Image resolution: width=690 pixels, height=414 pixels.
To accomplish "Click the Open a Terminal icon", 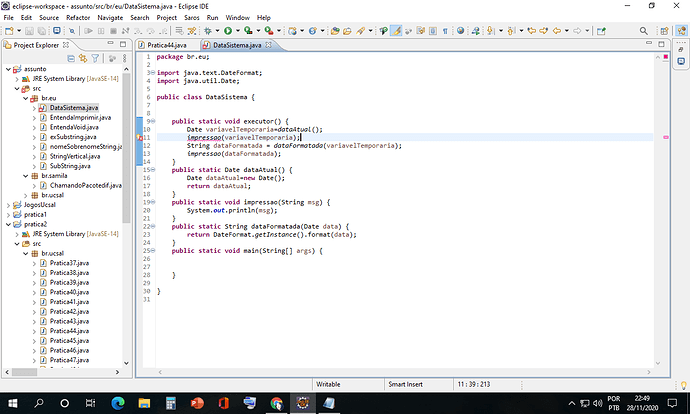I will [x=57, y=31].
